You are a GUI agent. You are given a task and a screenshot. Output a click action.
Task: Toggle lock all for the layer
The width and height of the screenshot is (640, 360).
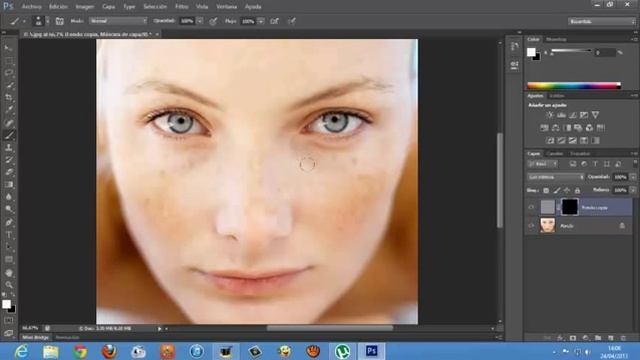point(577,190)
